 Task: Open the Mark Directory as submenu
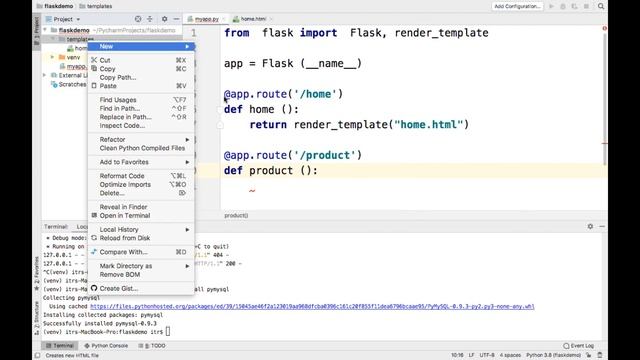[x=141, y=266]
